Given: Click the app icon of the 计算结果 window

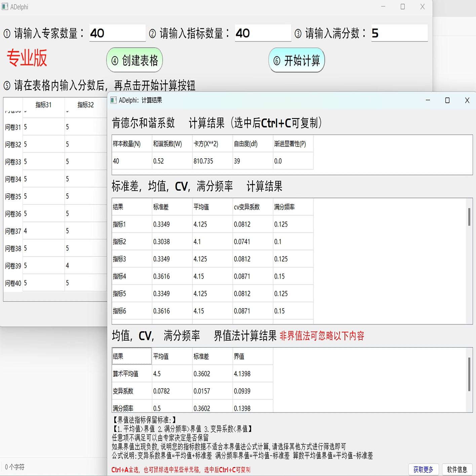Looking at the screenshot, I should (x=114, y=100).
